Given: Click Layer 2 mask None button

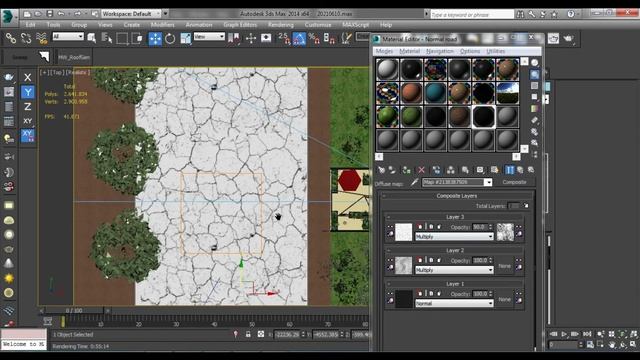Looking at the screenshot, I should (x=504, y=266).
